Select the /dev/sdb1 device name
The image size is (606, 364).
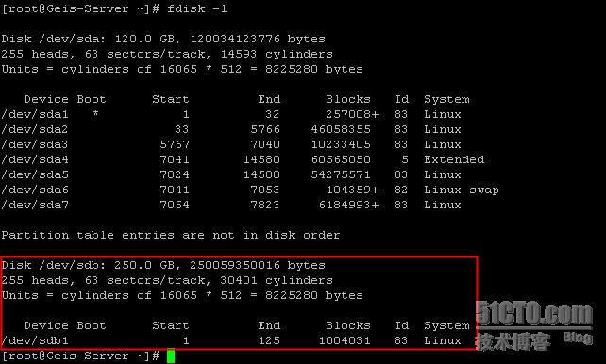click(35, 340)
